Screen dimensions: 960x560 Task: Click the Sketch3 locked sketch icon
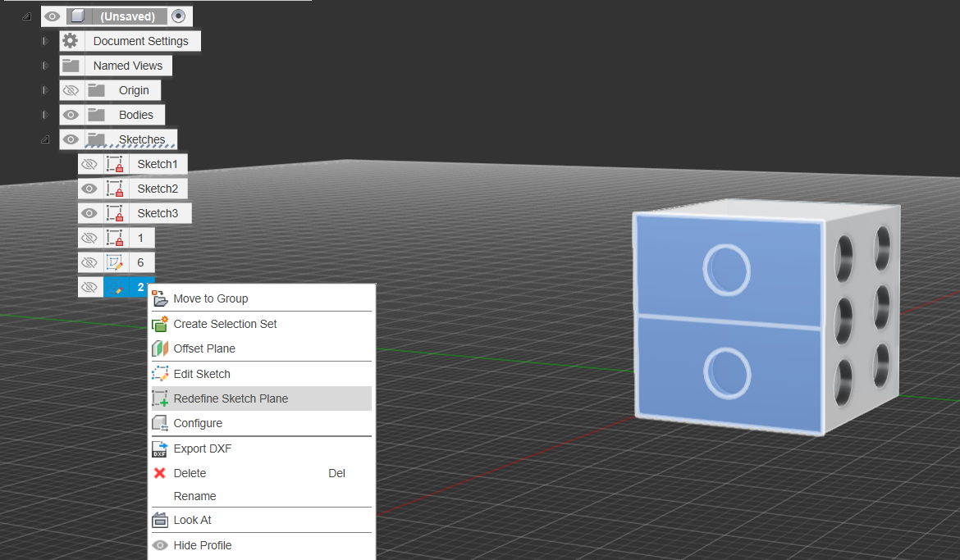(116, 213)
